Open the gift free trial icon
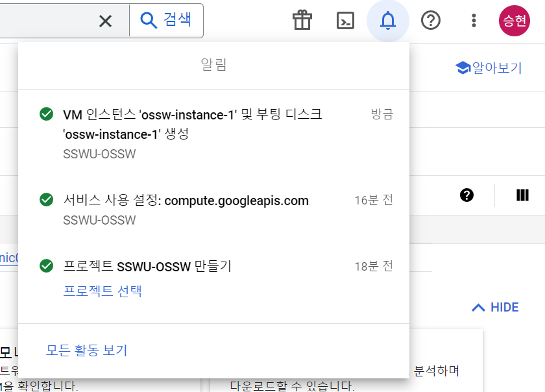545x392 pixels. 302,20
